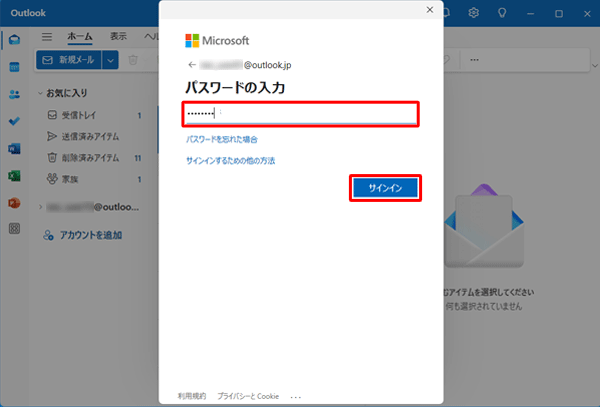Open the toolbar overflow three-dots menu

[474, 60]
